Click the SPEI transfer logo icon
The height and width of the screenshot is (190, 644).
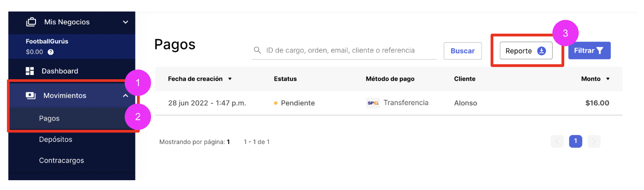(x=373, y=103)
